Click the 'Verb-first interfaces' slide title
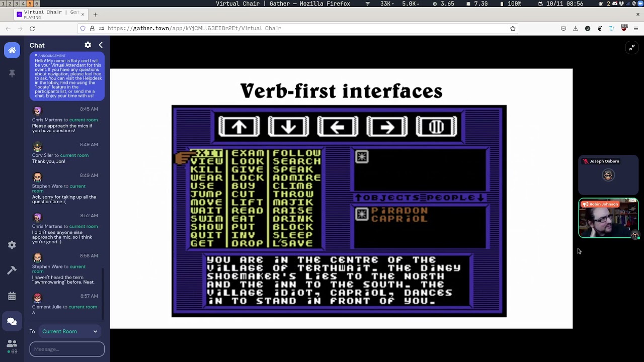Image resolution: width=644 pixels, height=362 pixels. 341,91
